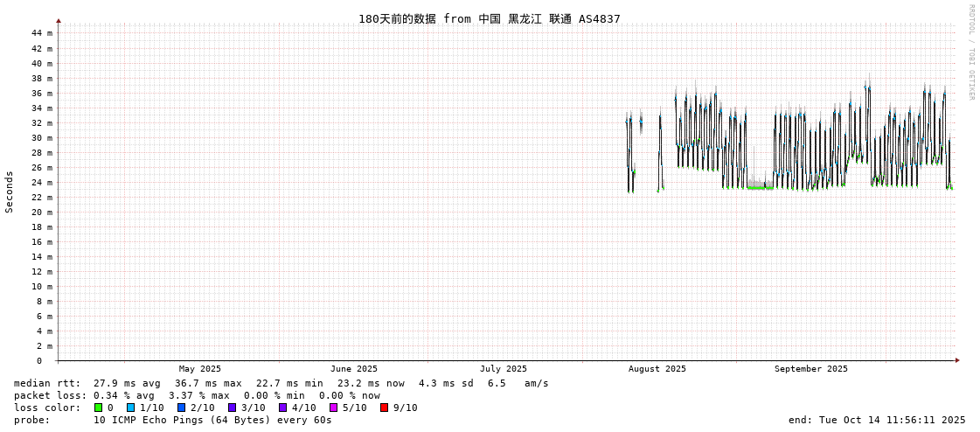
Task: Click the right arrow ending the X axis
Action: (x=957, y=360)
